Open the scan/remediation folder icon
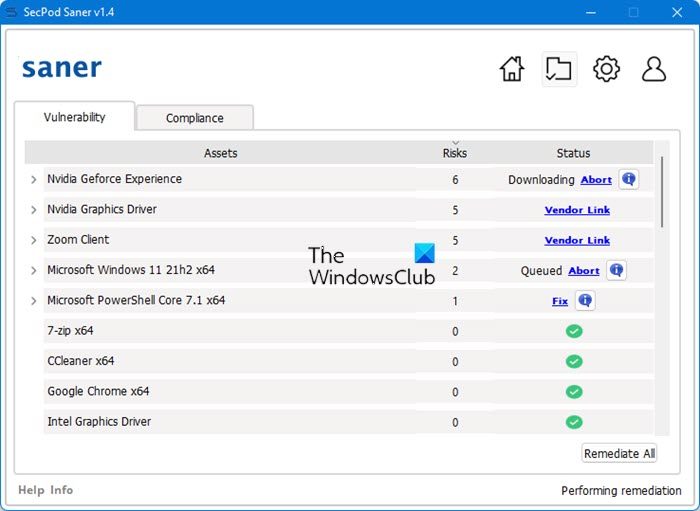 click(x=558, y=69)
